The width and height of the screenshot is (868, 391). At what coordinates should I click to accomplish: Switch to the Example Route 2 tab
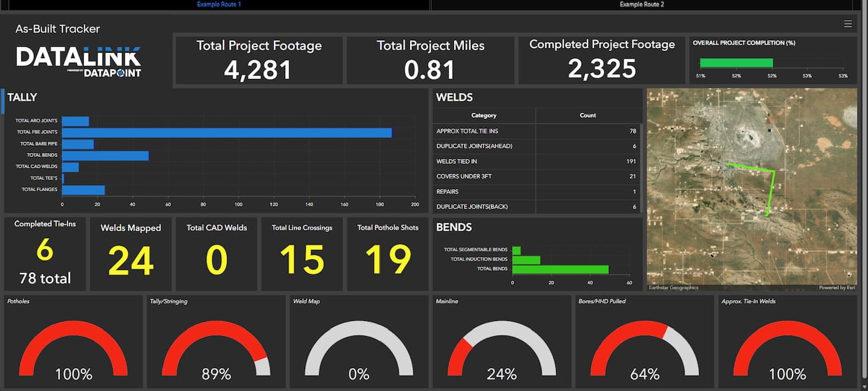tap(642, 5)
